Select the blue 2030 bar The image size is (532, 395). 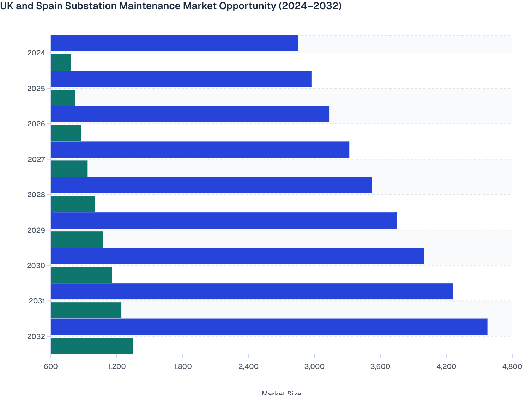tap(236, 256)
